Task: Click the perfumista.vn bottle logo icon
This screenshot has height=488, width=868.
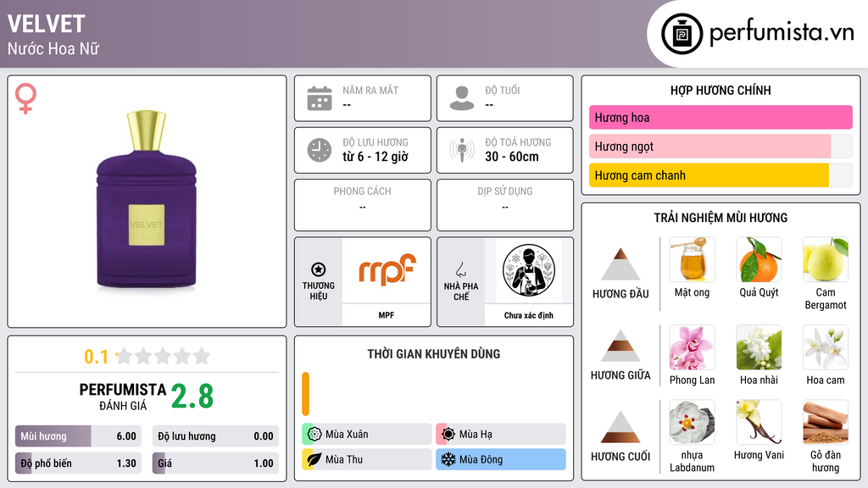Action: [682, 34]
